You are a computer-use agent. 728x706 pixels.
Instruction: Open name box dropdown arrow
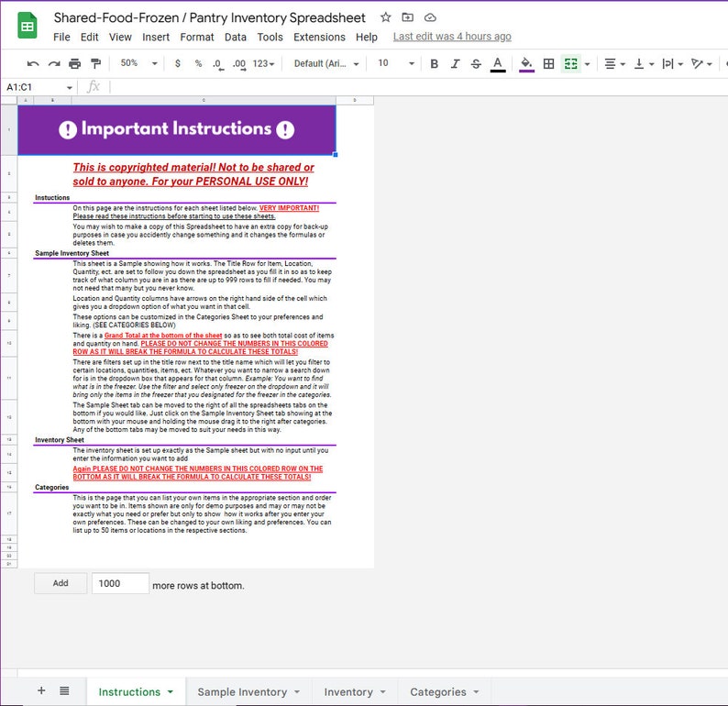tap(69, 87)
